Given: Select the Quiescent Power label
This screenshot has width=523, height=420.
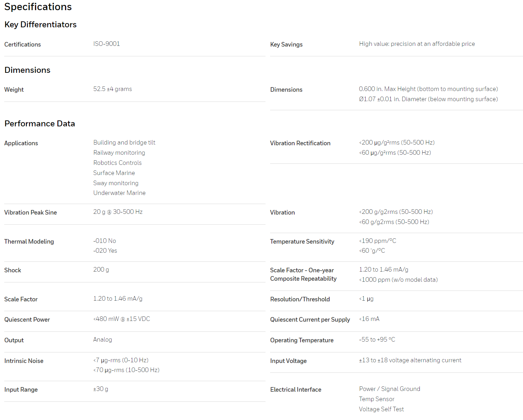Looking at the screenshot, I should 27,320.
